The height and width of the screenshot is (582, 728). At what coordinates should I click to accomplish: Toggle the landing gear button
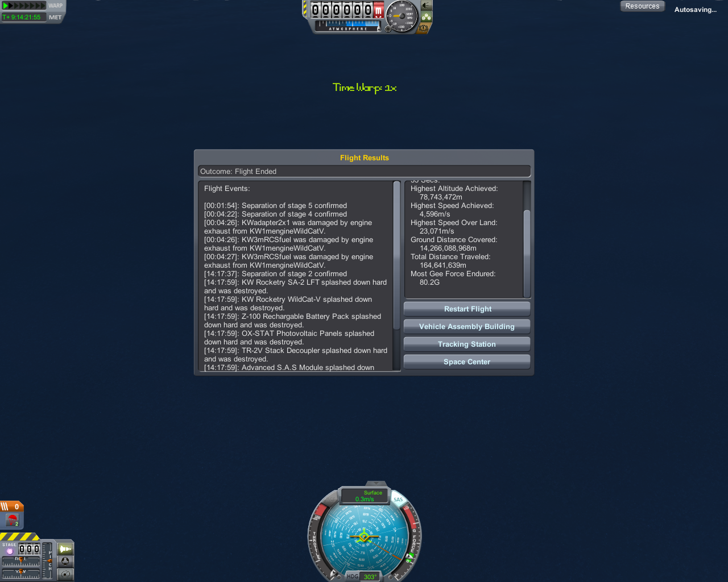coord(426,17)
